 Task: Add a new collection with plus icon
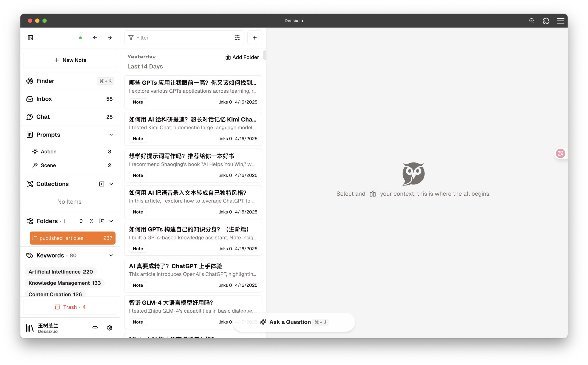coord(102,184)
